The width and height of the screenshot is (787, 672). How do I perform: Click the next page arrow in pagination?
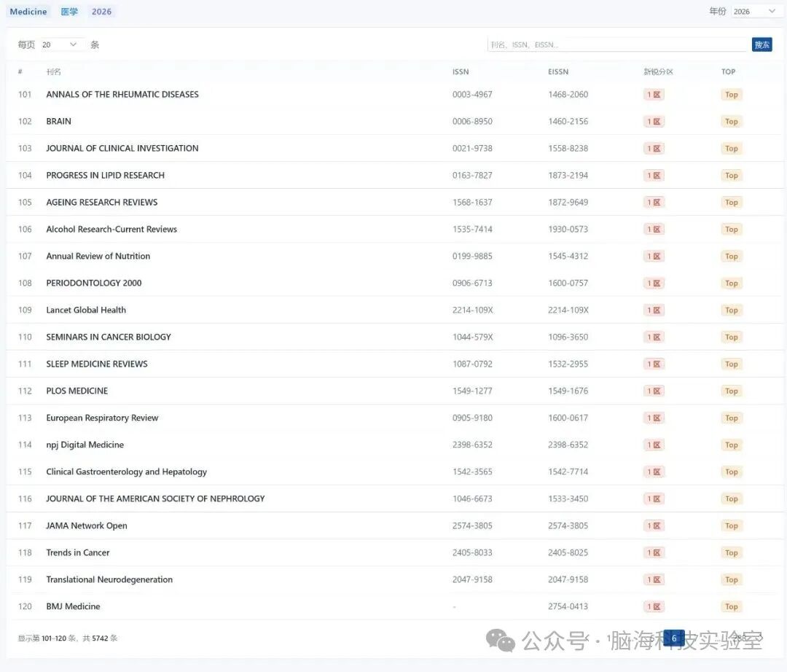pos(760,638)
